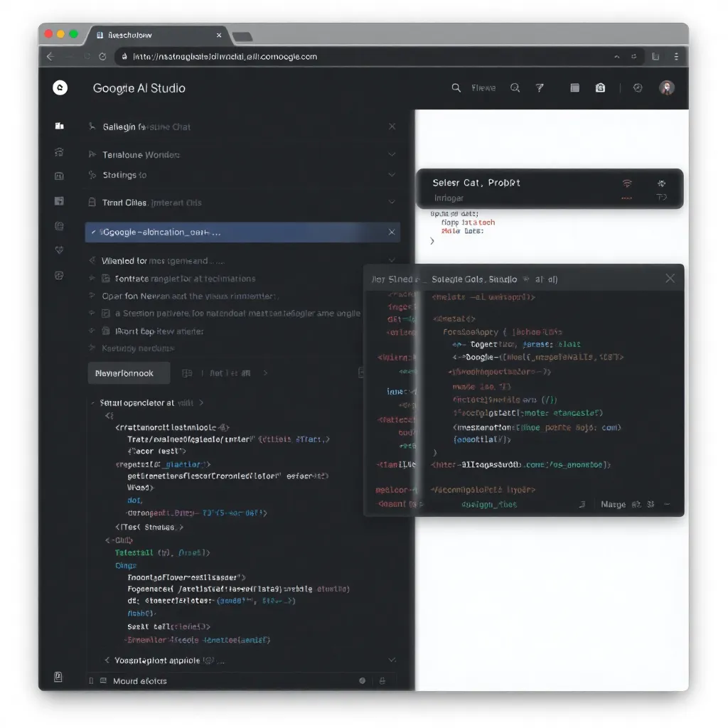The width and height of the screenshot is (728, 728).
Task: Click the wifi icon in Selesr Cat card
Action: pos(626,183)
